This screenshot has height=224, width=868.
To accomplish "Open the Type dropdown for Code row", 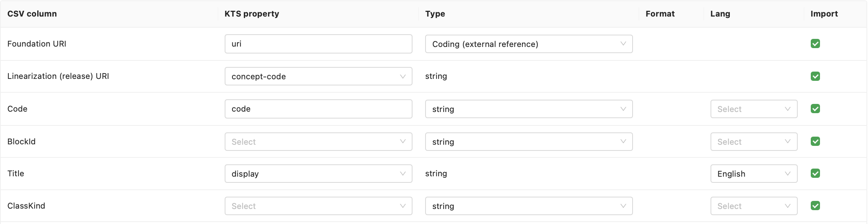I will tap(528, 109).
